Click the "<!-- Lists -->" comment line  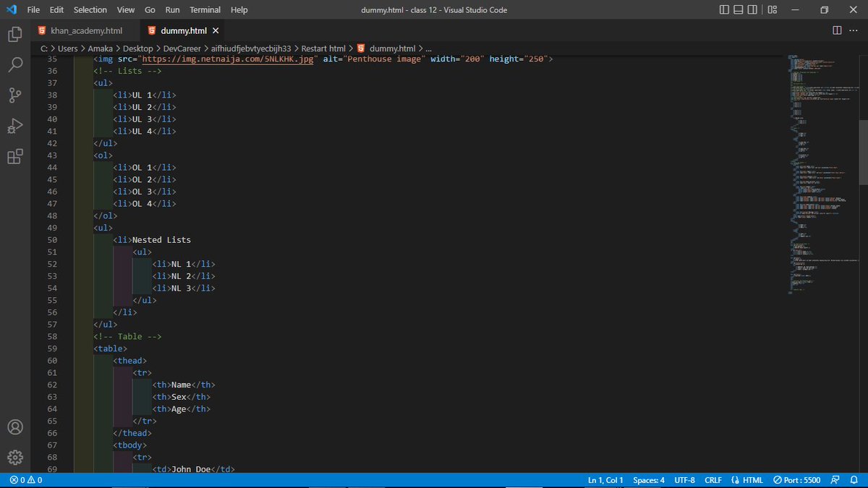tap(127, 71)
